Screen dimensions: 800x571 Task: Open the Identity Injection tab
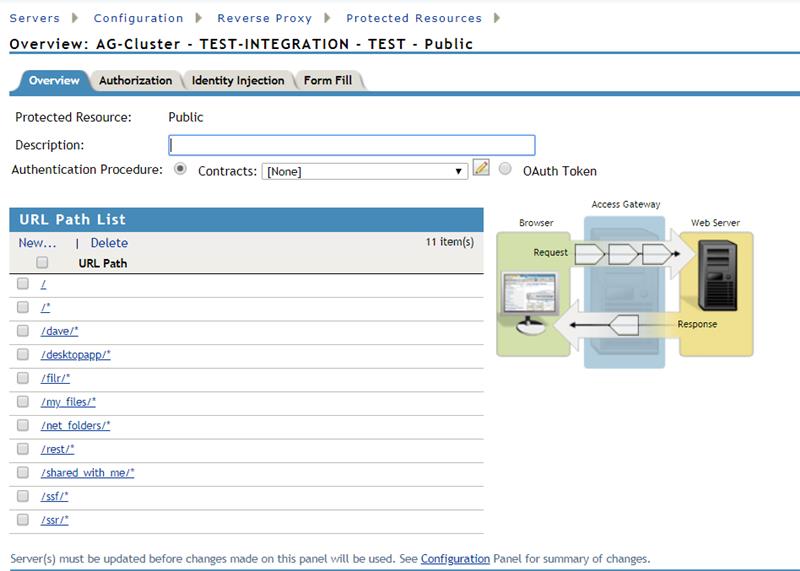238,81
